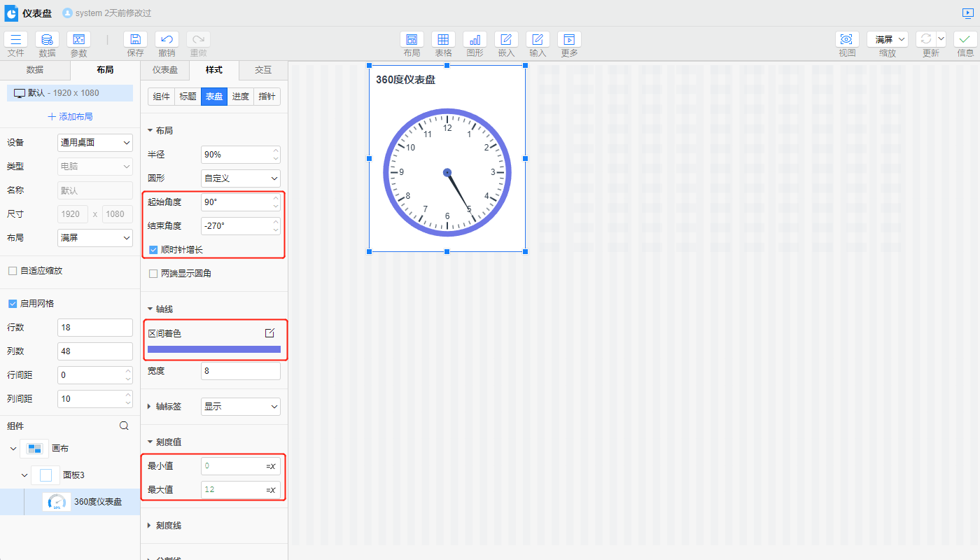The width and height of the screenshot is (980, 560).
Task: Open the 设备 dropdown showing 通用桌面
Action: pyautogui.click(x=94, y=143)
